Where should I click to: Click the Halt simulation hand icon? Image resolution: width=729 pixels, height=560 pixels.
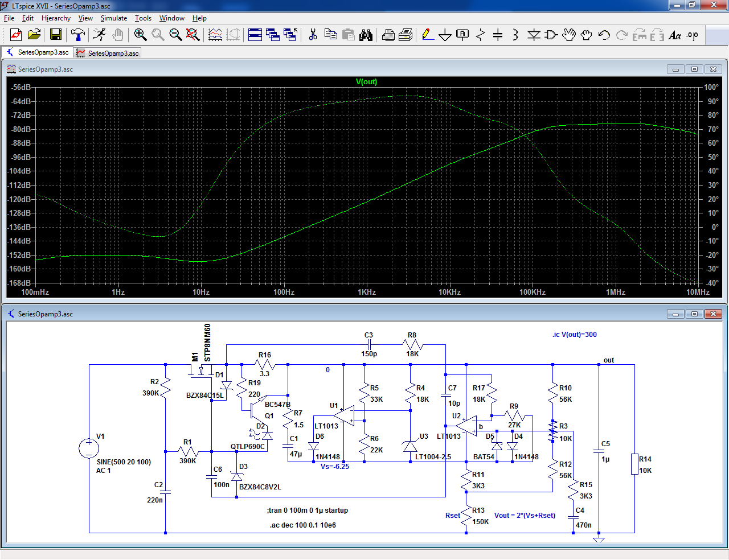(x=118, y=35)
